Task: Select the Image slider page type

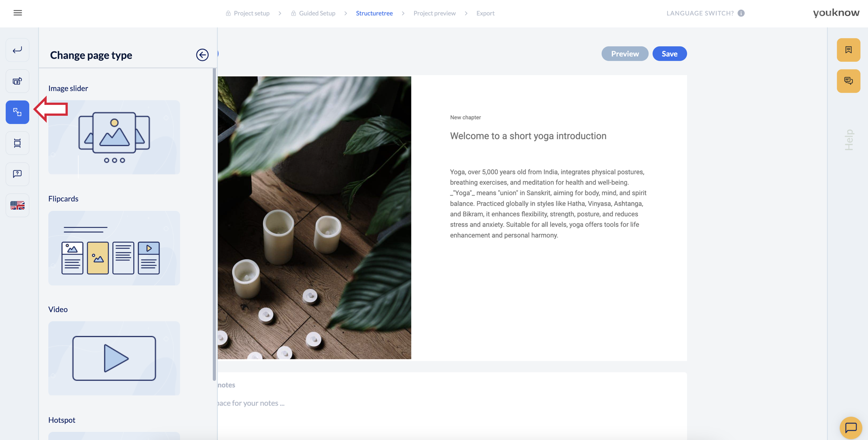Action: tap(114, 137)
